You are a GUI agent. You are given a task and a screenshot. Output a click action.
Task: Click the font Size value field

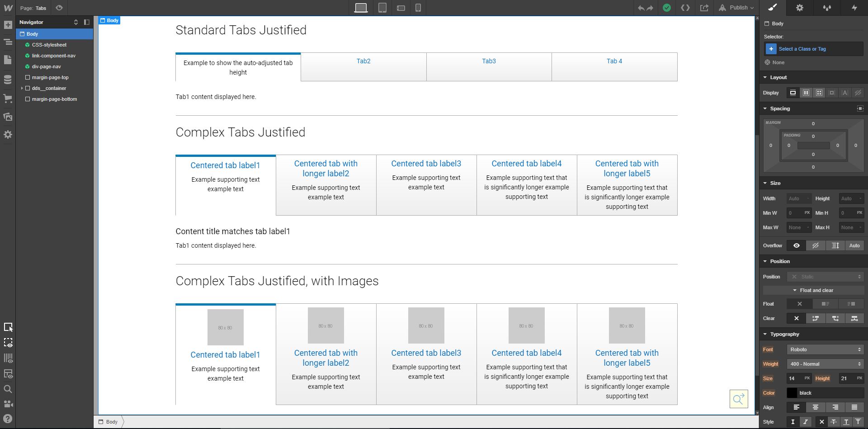798,378
